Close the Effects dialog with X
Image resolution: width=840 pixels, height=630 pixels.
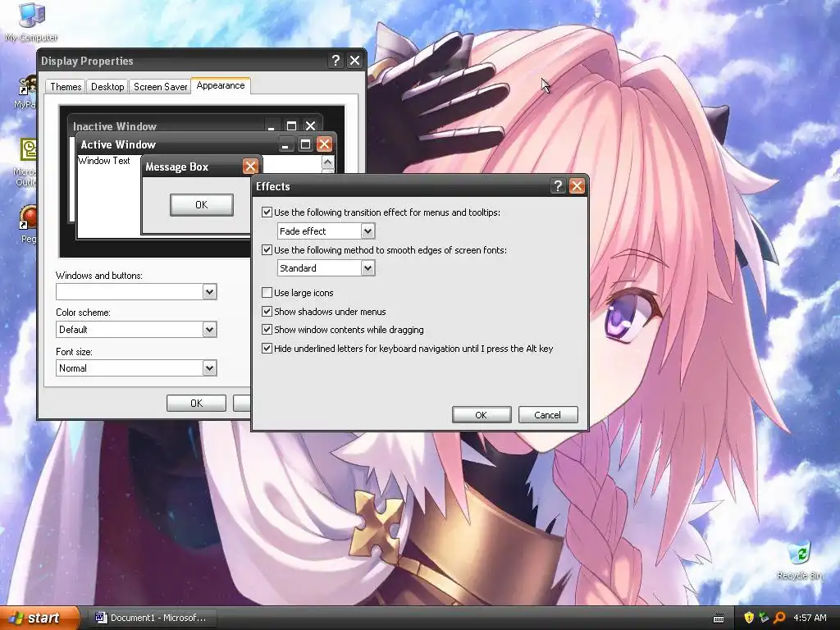pyautogui.click(x=577, y=186)
